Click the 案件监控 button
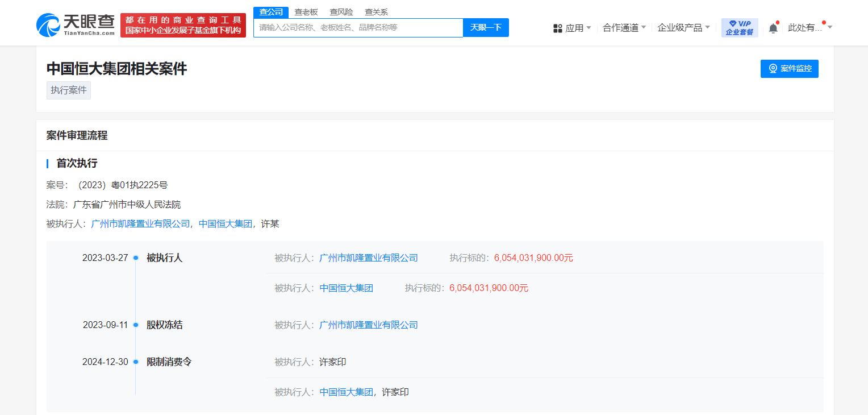The width and height of the screenshot is (868, 415). (790, 68)
